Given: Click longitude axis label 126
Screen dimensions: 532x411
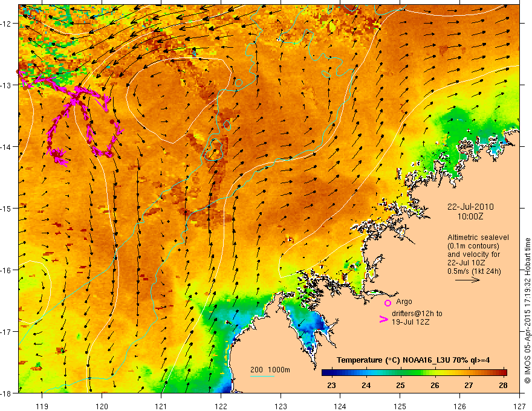Looking at the screenshot, I should 459,406.
